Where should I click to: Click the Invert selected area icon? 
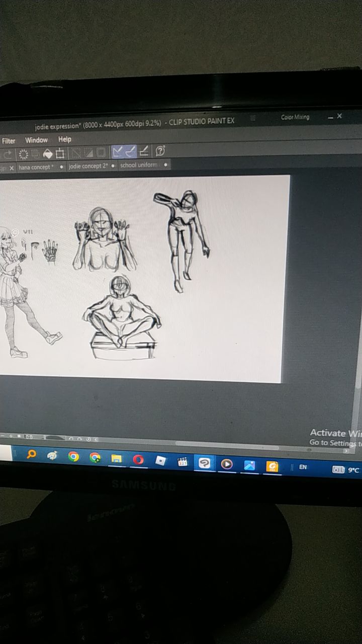89,152
